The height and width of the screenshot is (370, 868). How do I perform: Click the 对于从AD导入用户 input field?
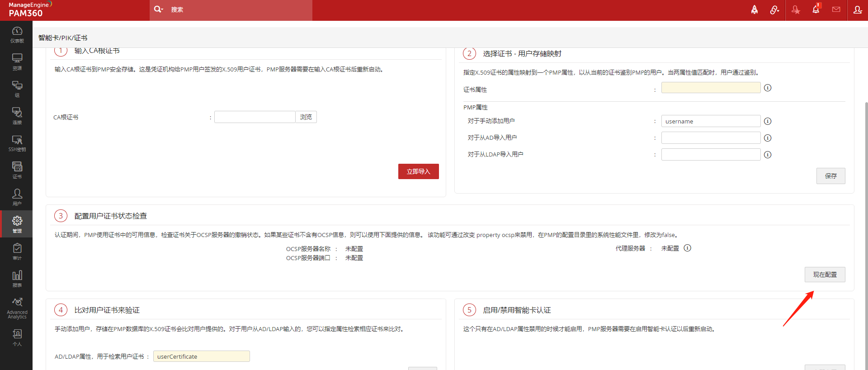click(x=710, y=138)
